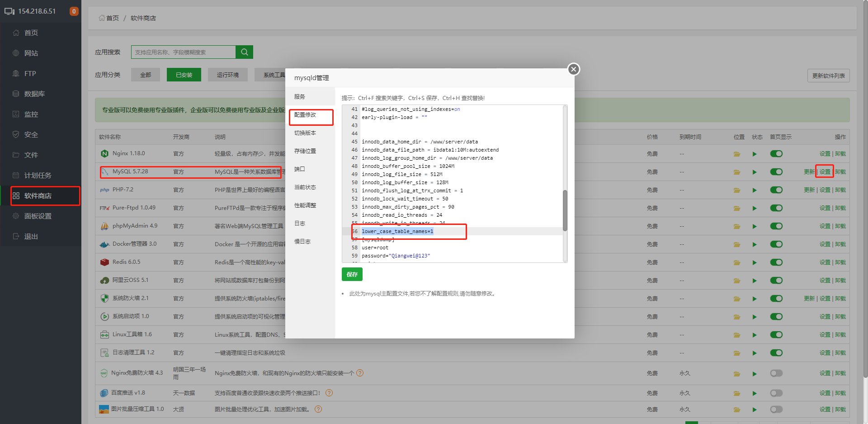The width and height of the screenshot is (868, 424).
Task: Open 慢日志 tab in mysqld dialog
Action: coord(311,242)
